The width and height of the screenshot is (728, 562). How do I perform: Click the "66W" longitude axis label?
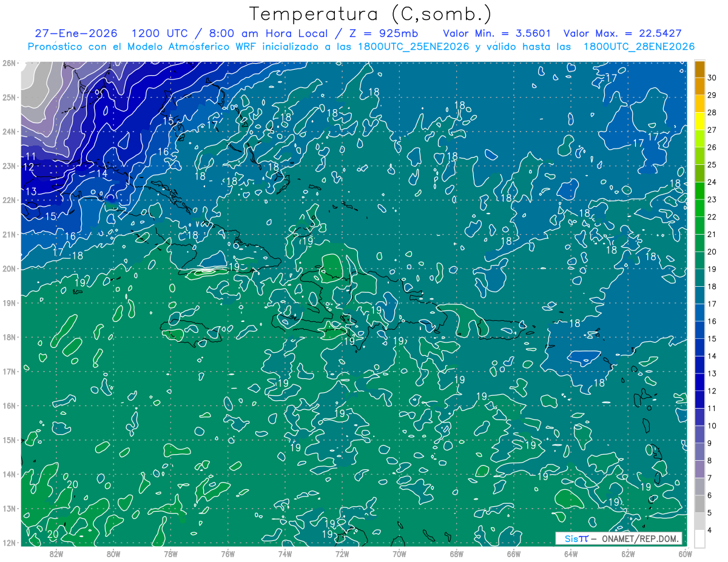point(514,553)
